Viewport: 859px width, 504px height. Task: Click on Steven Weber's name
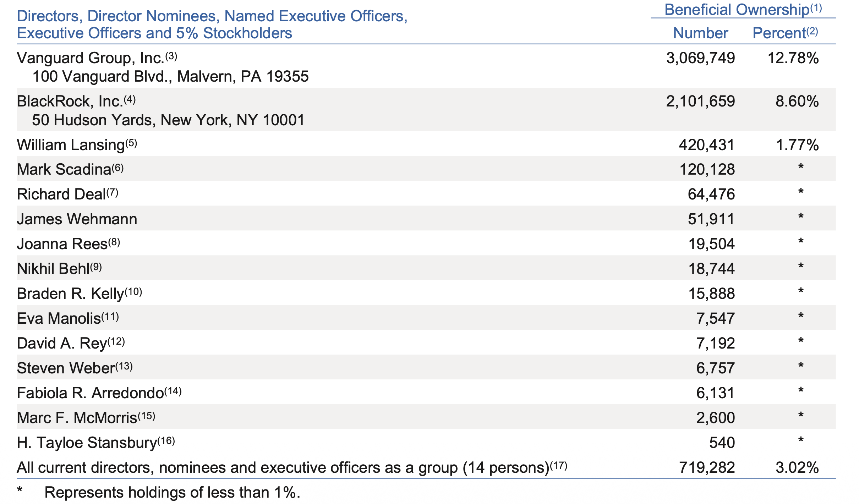tap(66, 368)
